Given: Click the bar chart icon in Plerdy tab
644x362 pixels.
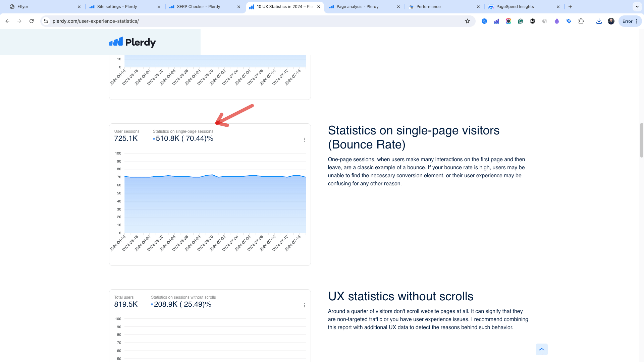Looking at the screenshot, I should click(x=252, y=7).
